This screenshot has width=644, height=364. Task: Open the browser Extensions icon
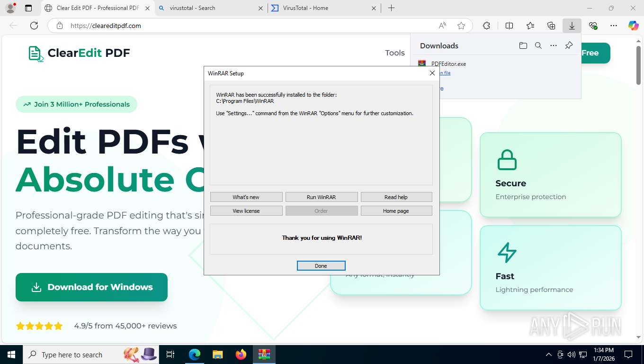coord(486,26)
